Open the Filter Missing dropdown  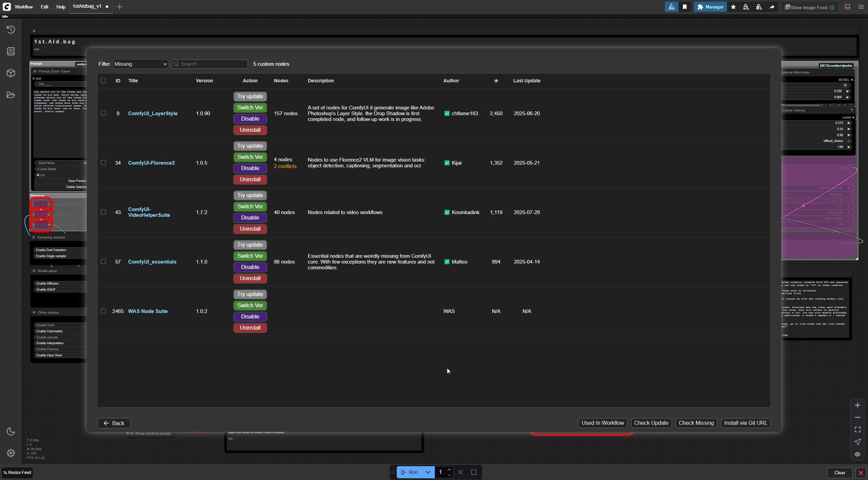click(x=140, y=64)
